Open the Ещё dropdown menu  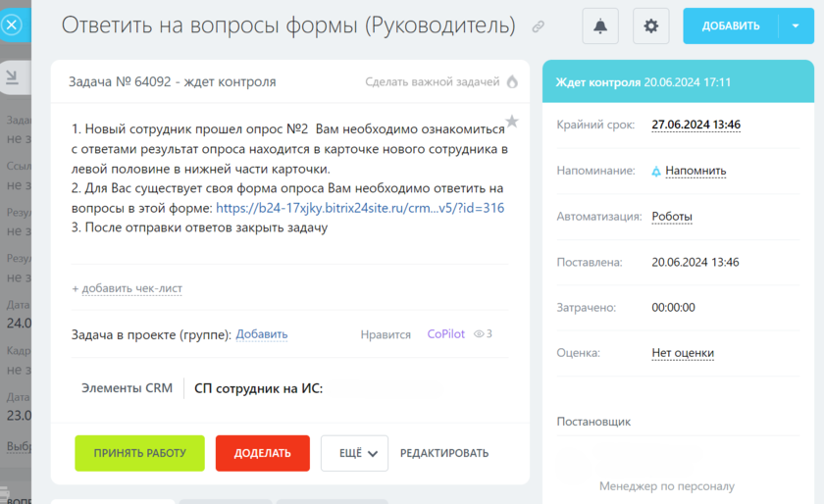354,453
